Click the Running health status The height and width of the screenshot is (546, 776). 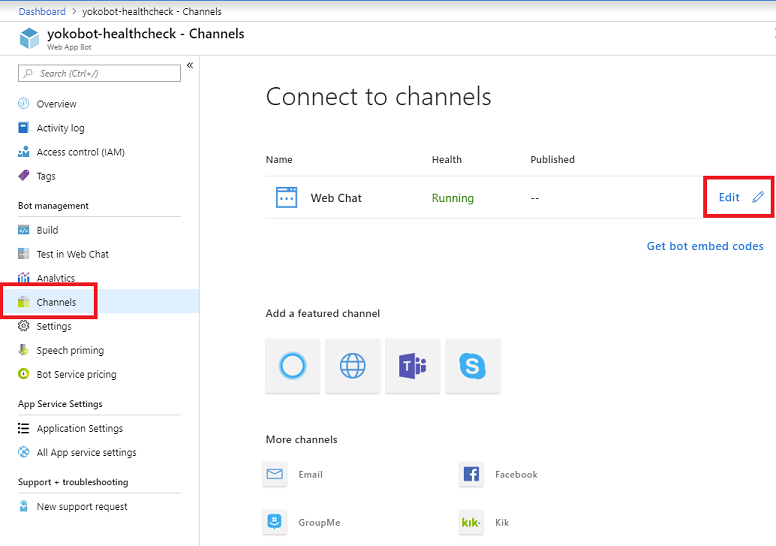click(x=452, y=198)
